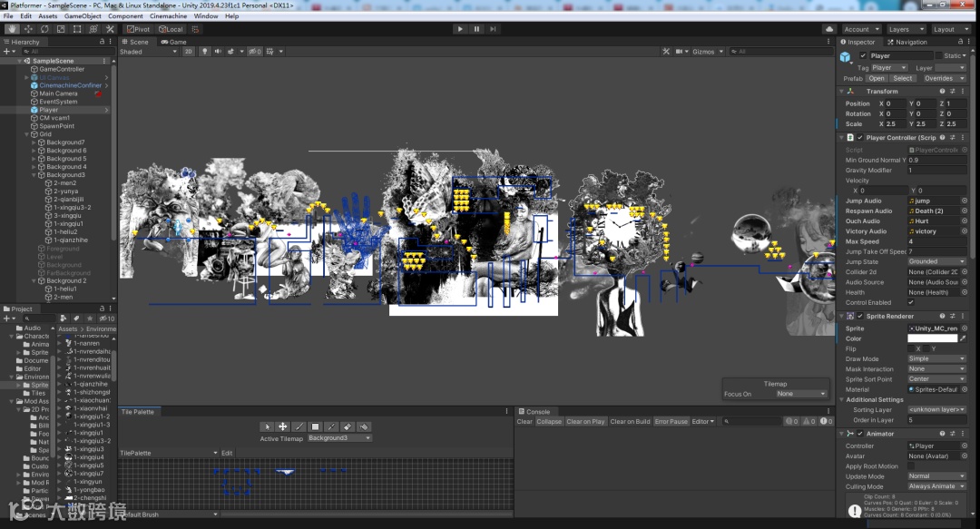Select the Hand tool in the toolbar
980x529 pixels.
tap(12, 29)
